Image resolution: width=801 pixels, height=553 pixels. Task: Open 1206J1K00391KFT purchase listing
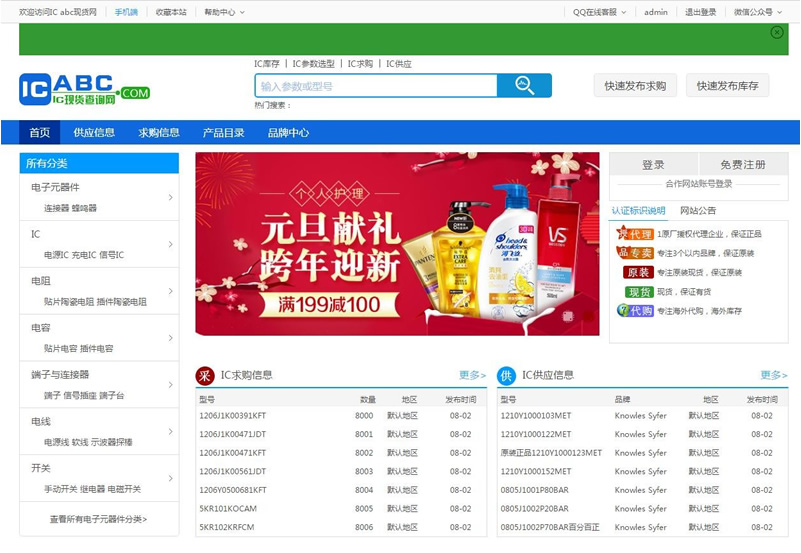tap(232, 416)
